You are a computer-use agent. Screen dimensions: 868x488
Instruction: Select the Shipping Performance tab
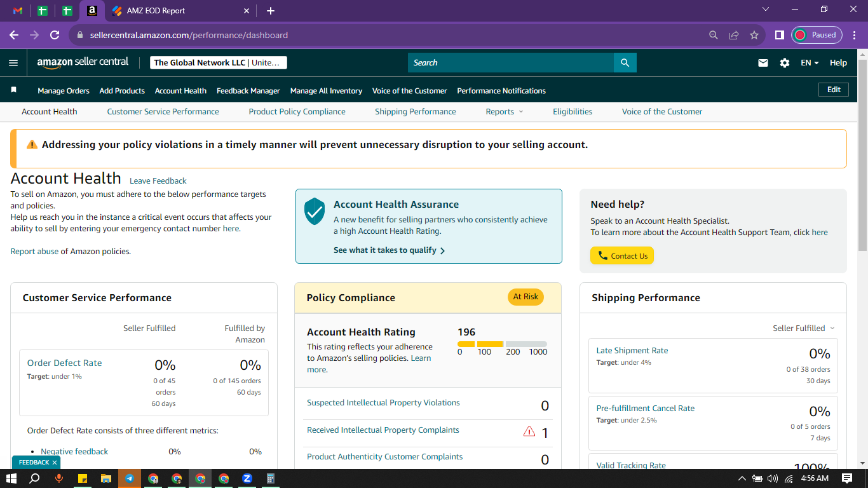pyautogui.click(x=415, y=111)
